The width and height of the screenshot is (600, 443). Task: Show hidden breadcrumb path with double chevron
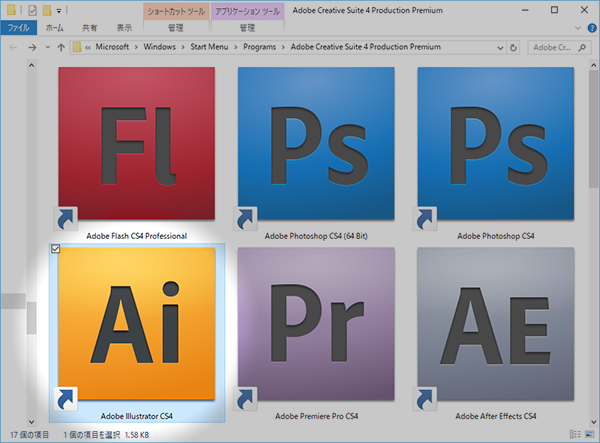tap(88, 47)
